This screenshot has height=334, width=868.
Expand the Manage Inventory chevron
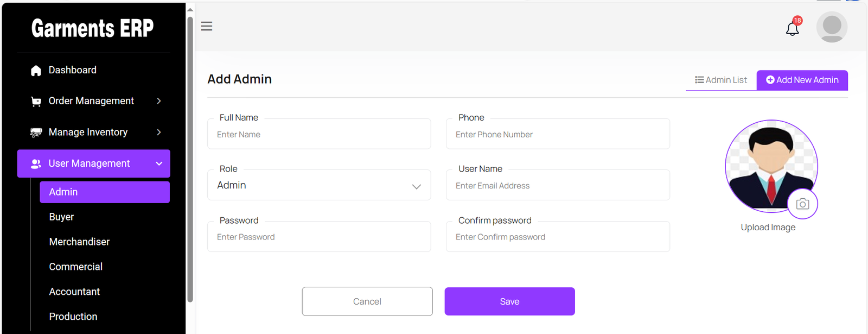[x=159, y=132]
